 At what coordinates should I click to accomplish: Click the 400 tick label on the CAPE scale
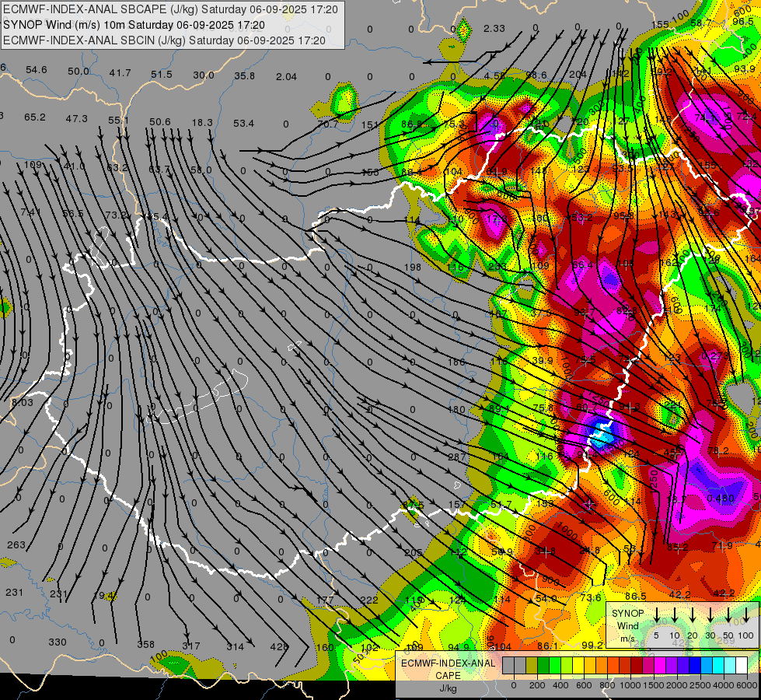click(x=560, y=685)
